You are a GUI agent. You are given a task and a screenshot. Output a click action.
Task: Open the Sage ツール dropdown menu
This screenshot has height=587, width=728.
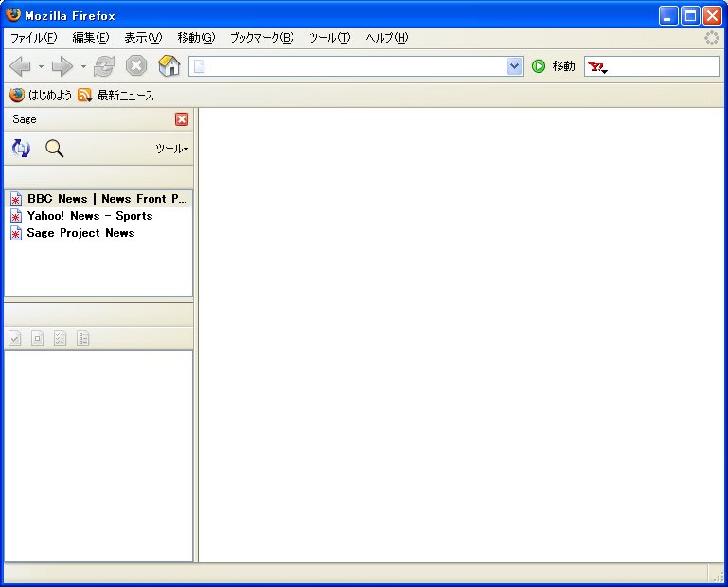point(171,149)
